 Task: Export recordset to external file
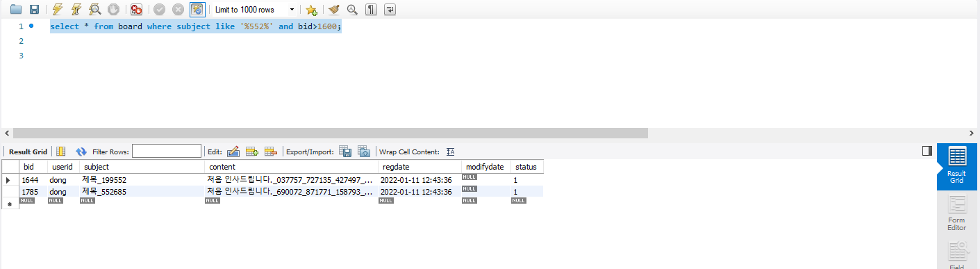click(x=345, y=152)
